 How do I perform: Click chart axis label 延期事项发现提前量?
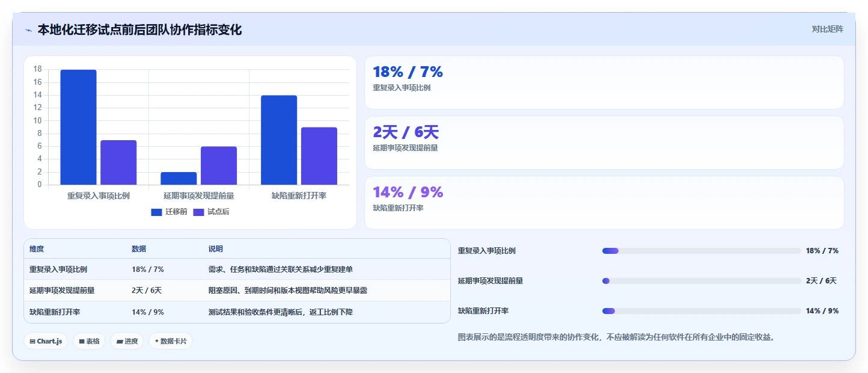tap(199, 196)
